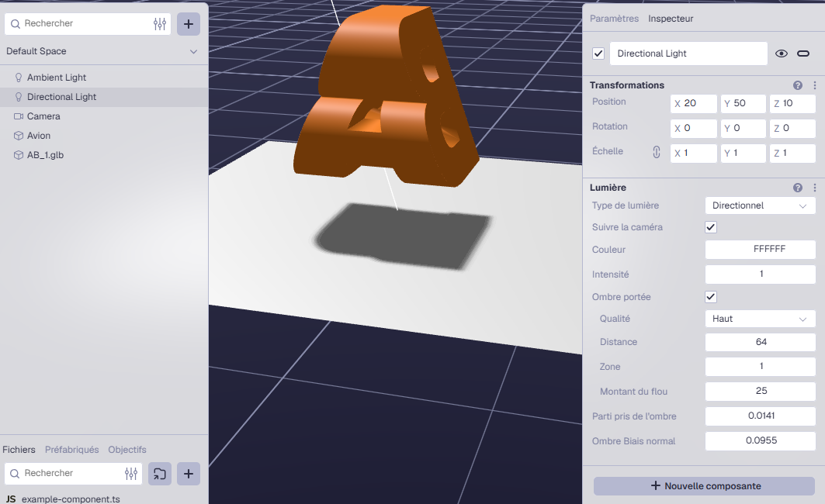
Task: Click Échelle X field
Action: [694, 153]
